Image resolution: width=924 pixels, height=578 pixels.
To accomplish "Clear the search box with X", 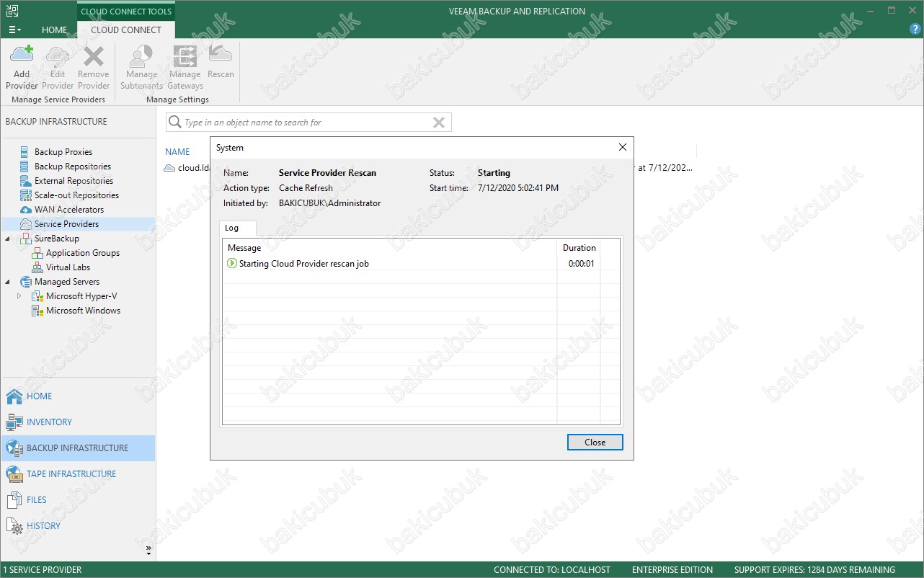I will [x=438, y=123].
